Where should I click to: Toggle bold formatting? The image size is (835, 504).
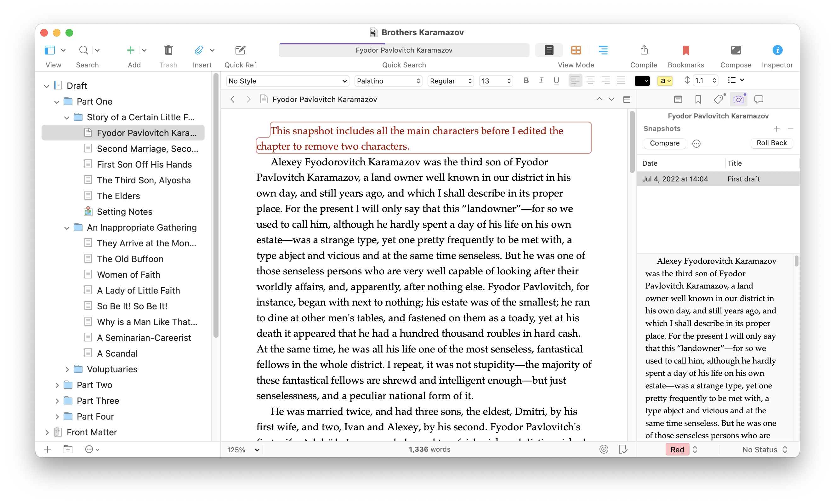tap(526, 81)
